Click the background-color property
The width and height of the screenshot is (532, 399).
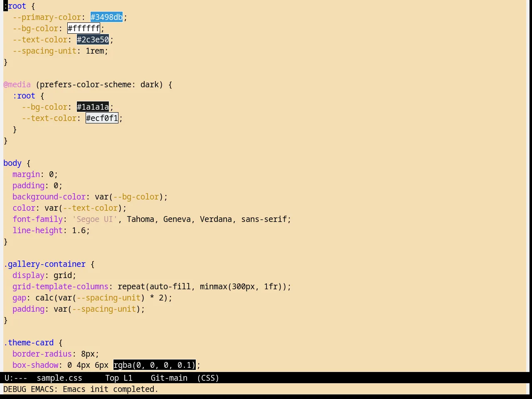(49, 197)
